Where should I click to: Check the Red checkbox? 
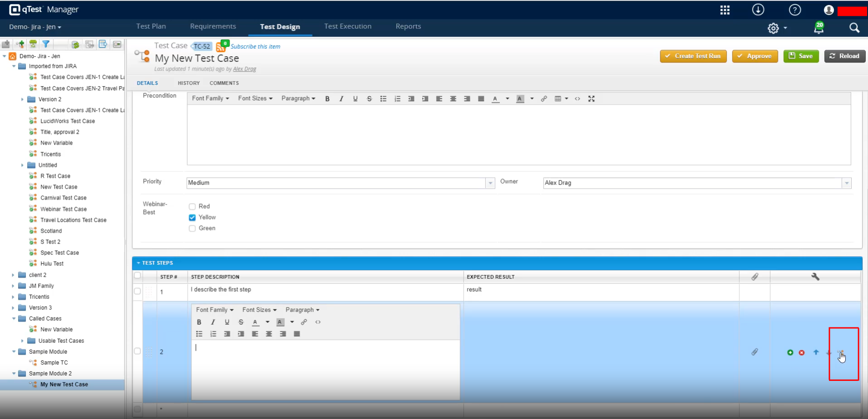coord(192,206)
